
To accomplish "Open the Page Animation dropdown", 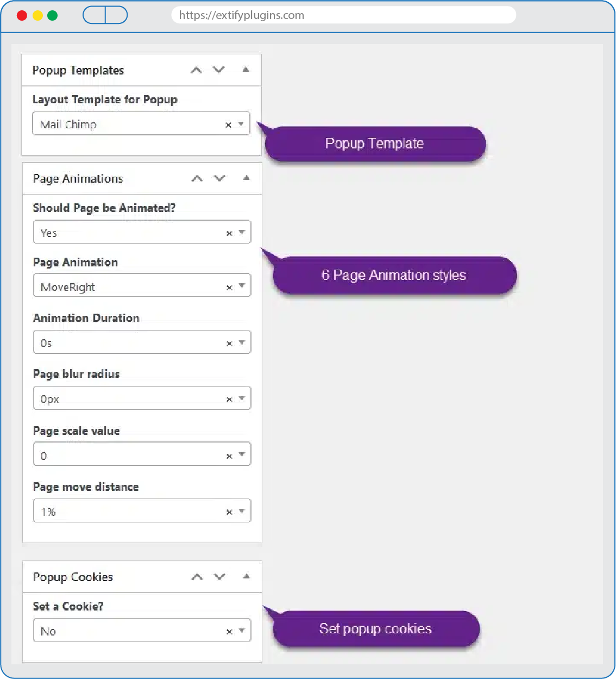I will click(242, 286).
